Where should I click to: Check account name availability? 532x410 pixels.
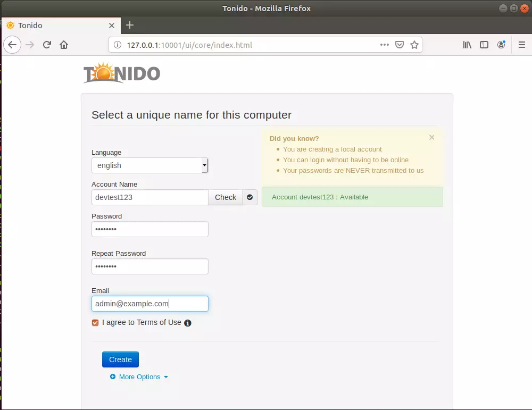tap(225, 197)
